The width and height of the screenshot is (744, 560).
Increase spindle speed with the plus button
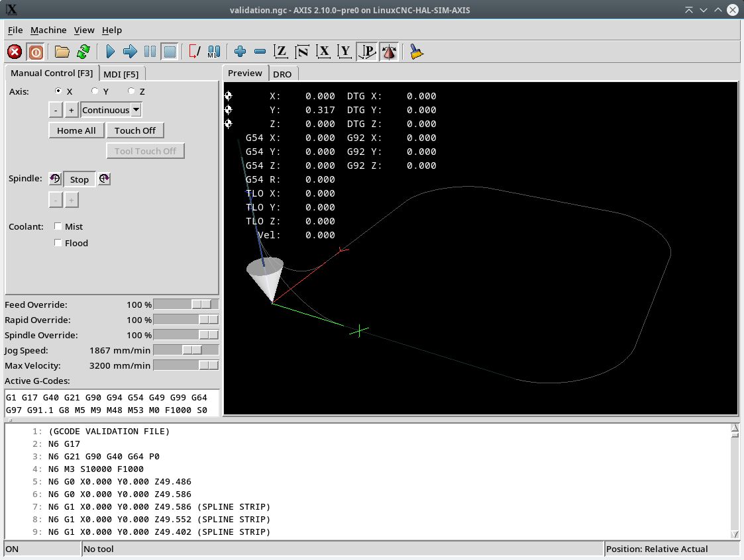pyautogui.click(x=71, y=200)
